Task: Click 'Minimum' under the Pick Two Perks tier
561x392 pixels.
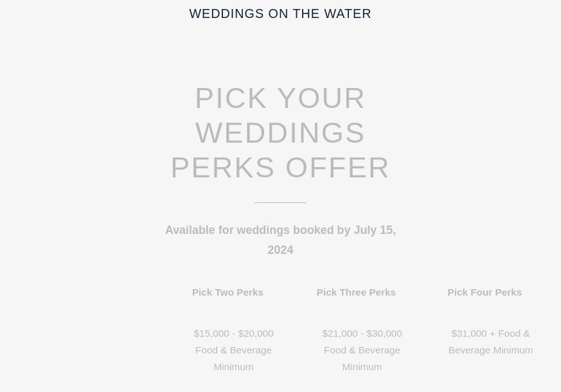Action: click(233, 367)
